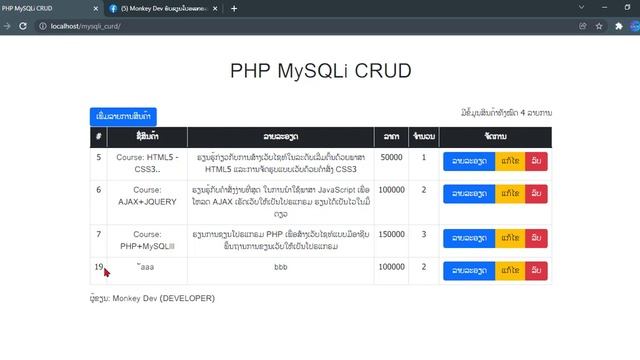Open a new tab with plus icon
Screen dimensions: 640x360
(x=234, y=9)
